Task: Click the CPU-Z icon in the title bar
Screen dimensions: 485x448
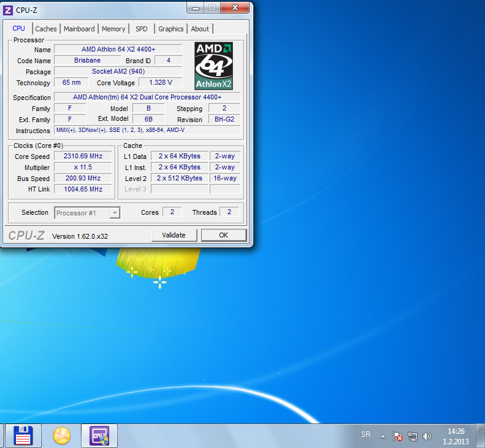Action: coord(8,10)
